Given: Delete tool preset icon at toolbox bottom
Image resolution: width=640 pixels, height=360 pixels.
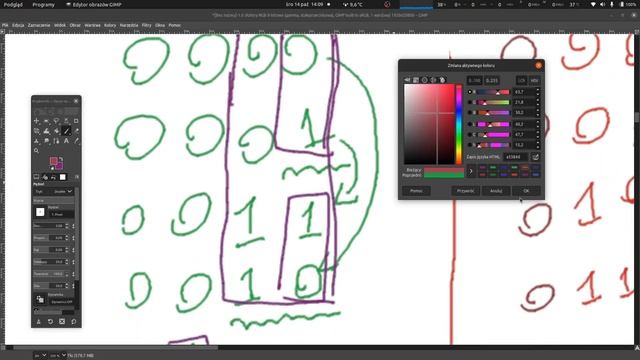Looking at the screenshot, I should 62,322.
